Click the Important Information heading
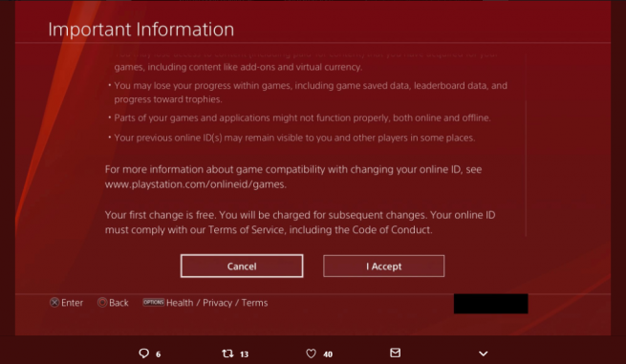Viewport: 626px width, 364px height. click(x=140, y=30)
